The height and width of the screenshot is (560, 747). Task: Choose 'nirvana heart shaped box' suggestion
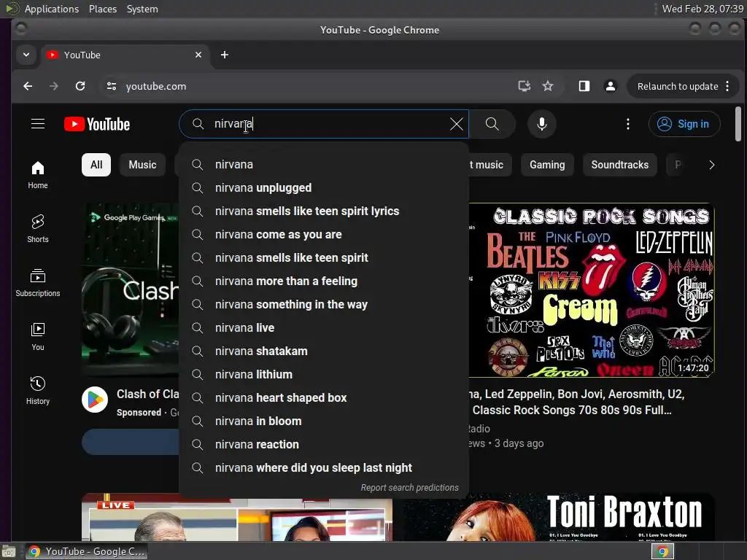[324, 397]
